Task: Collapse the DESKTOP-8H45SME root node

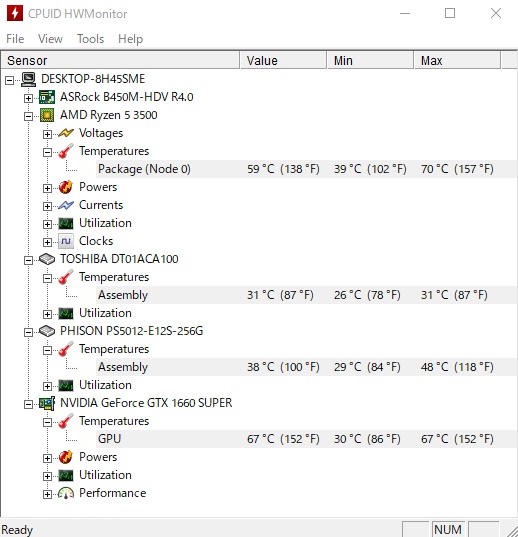Action: (10, 80)
